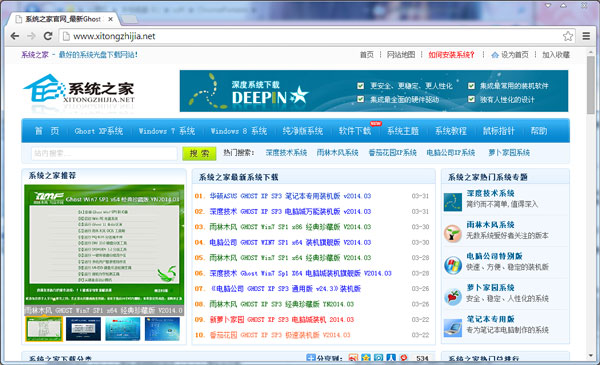Share via the Renren blue icon
600x365 pixels.
pos(391,358)
